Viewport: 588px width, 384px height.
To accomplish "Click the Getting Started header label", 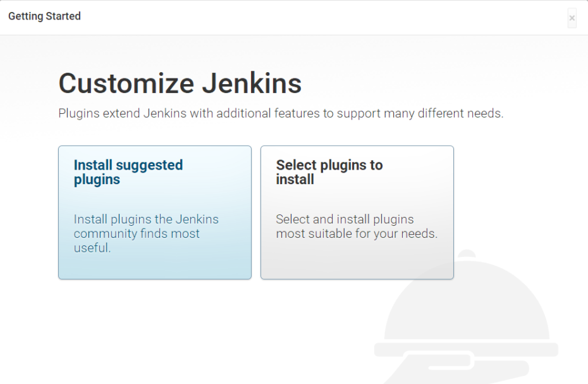I will [x=44, y=16].
